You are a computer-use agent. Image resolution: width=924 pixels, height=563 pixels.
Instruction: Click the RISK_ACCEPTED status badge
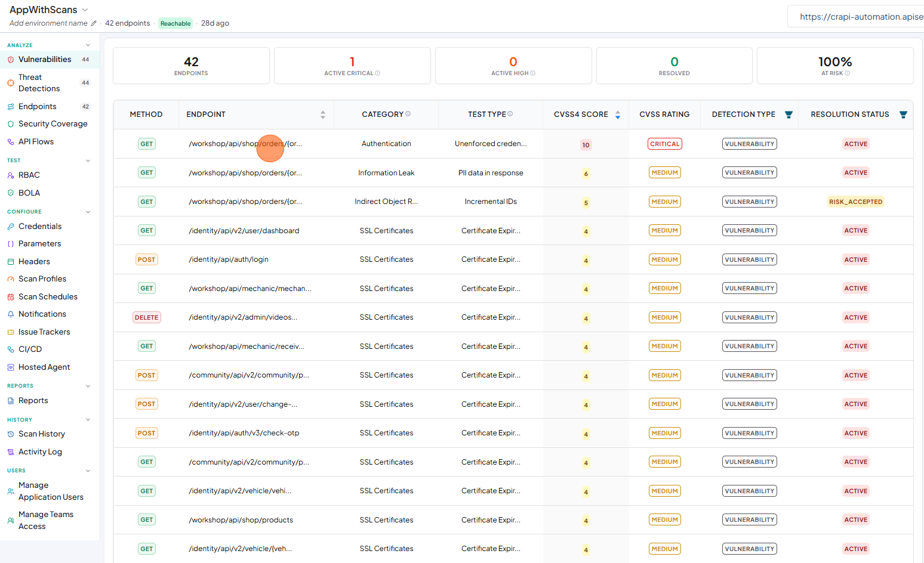[x=855, y=202]
